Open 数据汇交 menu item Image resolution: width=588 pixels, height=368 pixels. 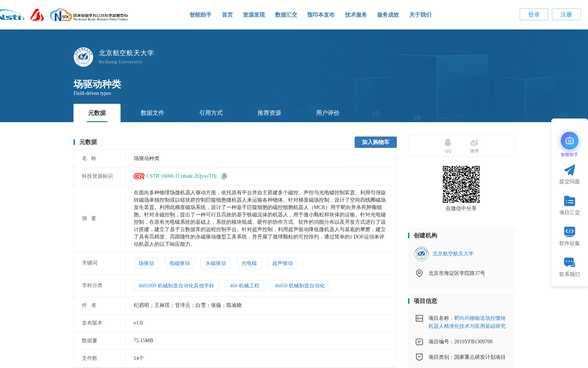(286, 15)
